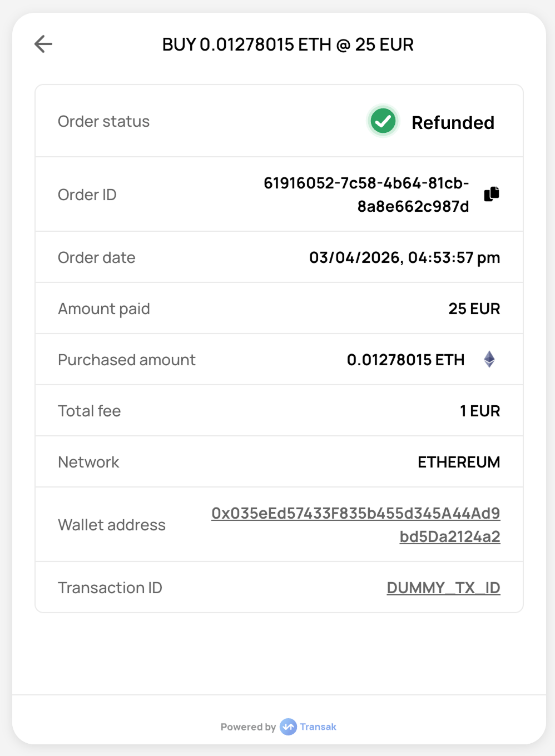
Task: Click the 1 EUR total fee value
Action: (479, 411)
